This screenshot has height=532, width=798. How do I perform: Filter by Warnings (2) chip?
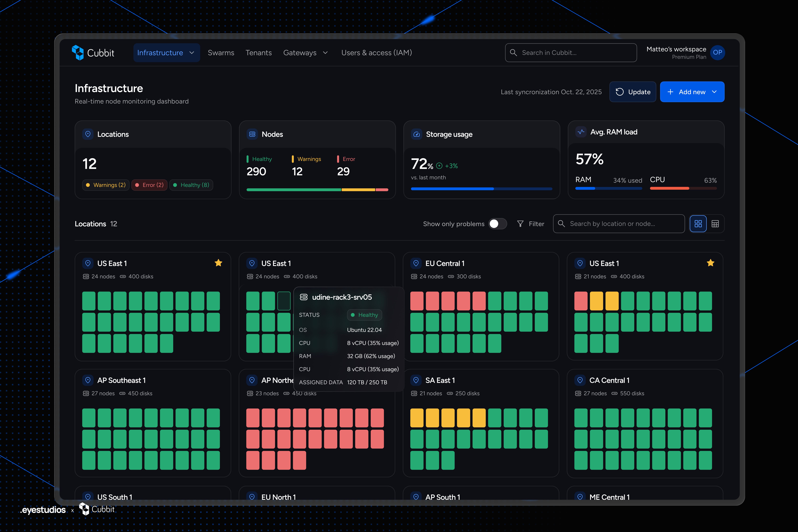105,185
